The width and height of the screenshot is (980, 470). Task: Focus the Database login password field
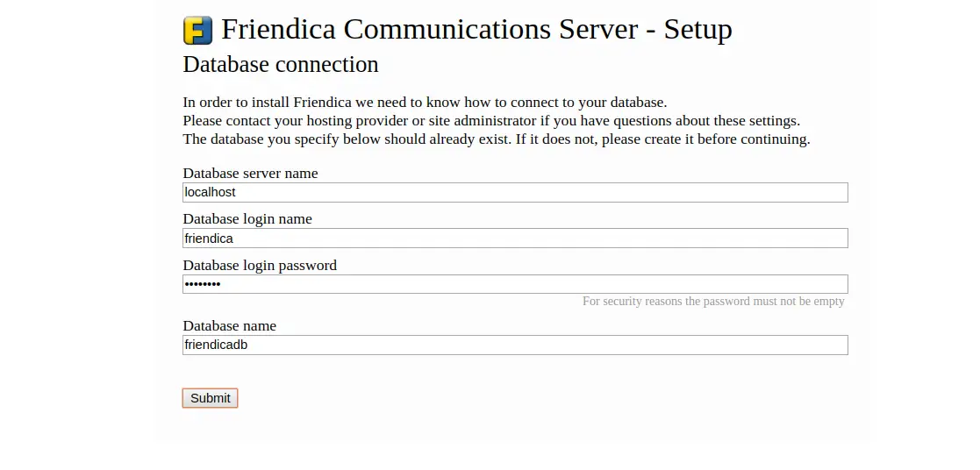(515, 284)
